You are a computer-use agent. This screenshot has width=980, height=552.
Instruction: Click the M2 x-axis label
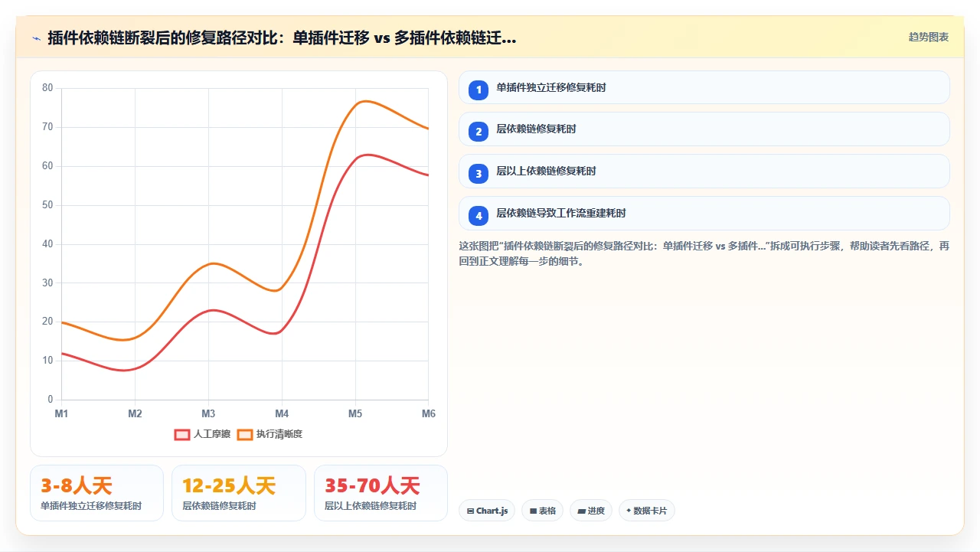tap(135, 414)
